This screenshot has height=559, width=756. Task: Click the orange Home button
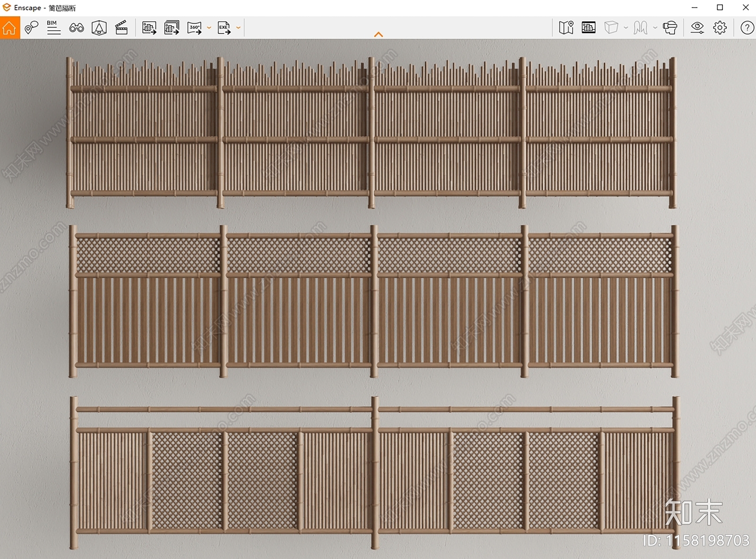click(x=9, y=28)
